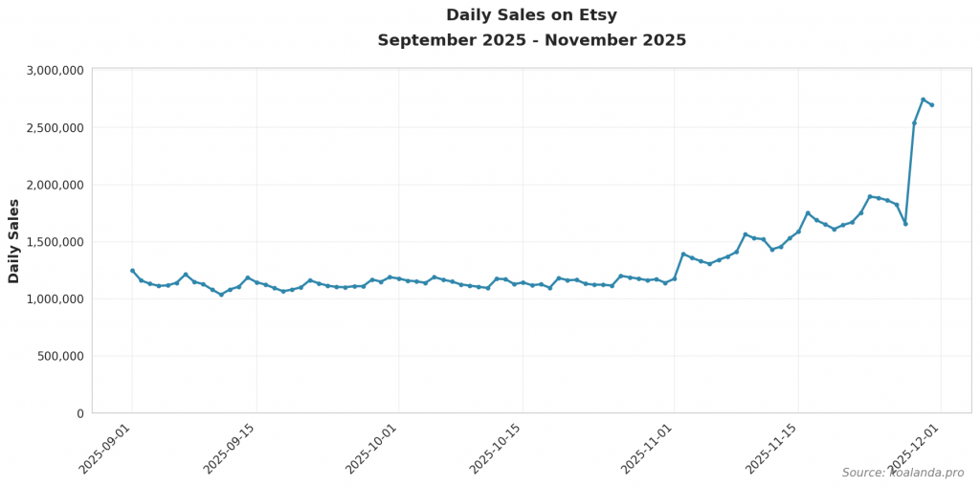Click the 2025-11-01 date label

click(x=649, y=449)
